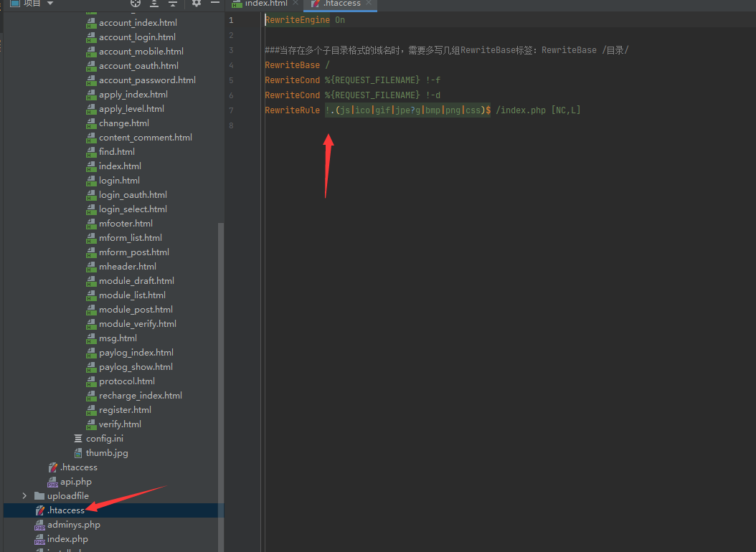Click the config.ini file icon

78,439
